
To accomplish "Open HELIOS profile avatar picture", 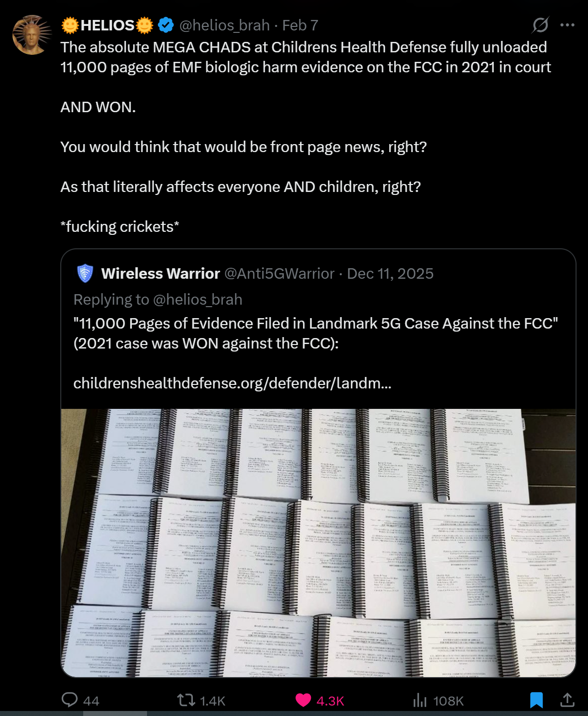I will [32, 35].
